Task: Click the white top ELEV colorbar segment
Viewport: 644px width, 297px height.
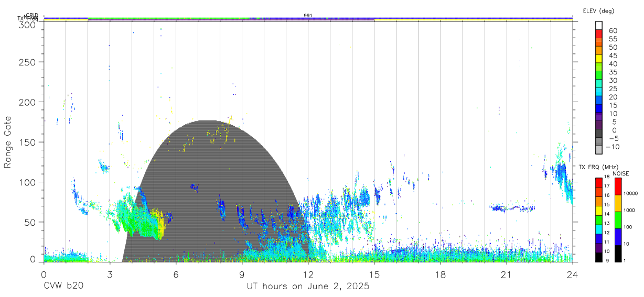Action: click(x=599, y=25)
